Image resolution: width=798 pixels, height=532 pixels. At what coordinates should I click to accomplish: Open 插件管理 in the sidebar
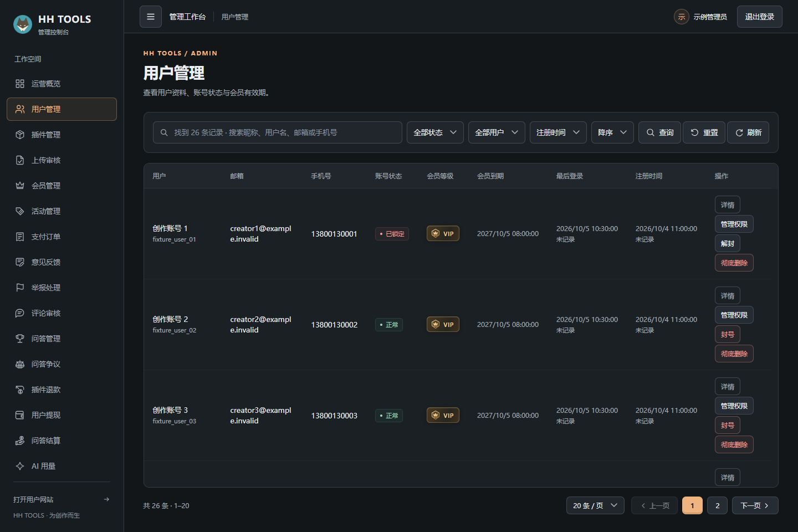(62, 135)
